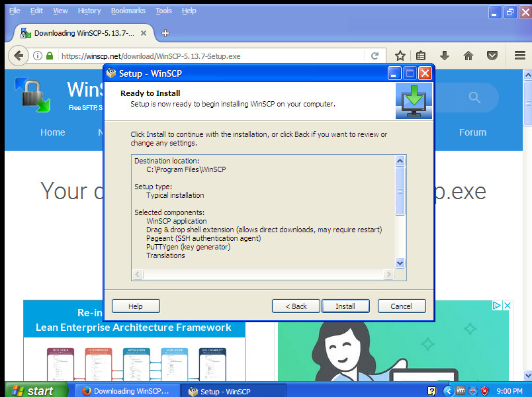Click the Firefox back arrow button
Image resolution: width=532 pixels, height=397 pixels.
19,56
